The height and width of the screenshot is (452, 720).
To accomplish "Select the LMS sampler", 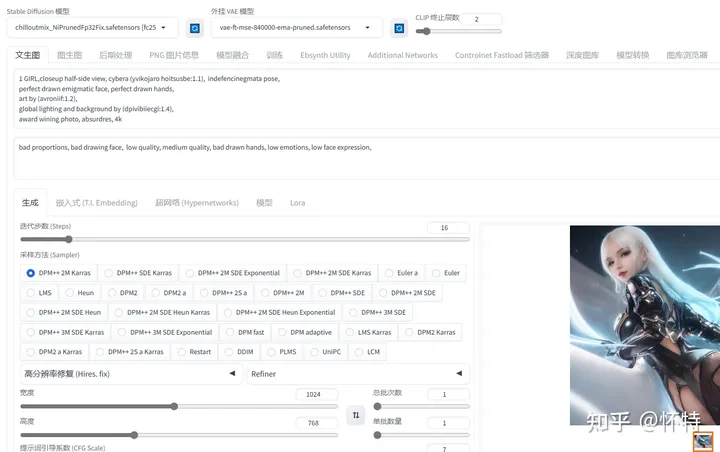I will click(x=39, y=293).
